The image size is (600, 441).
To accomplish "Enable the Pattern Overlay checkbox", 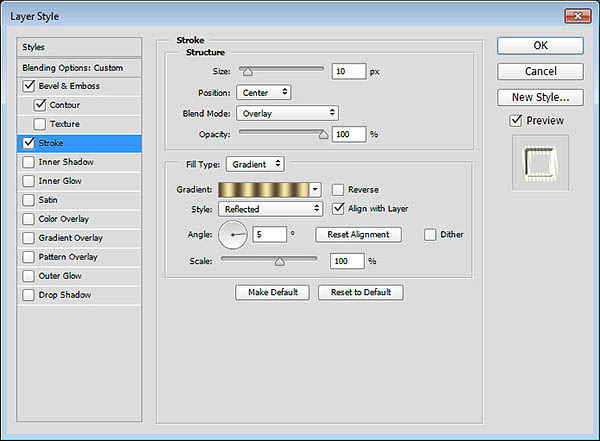I will (x=29, y=257).
